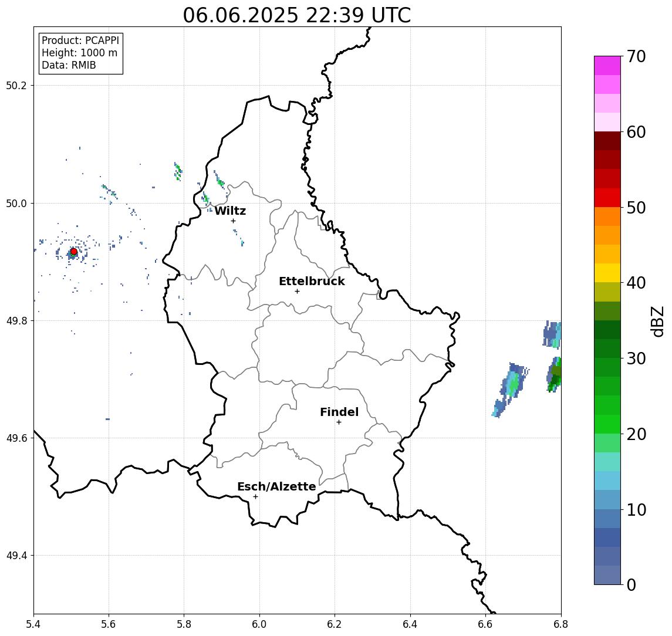Click the red dot radar marker
This screenshot has width=672, height=636.
point(74,252)
